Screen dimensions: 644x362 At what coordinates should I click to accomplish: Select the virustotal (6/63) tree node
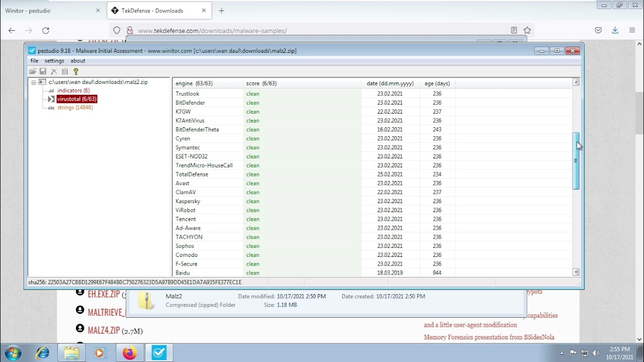(77, 99)
